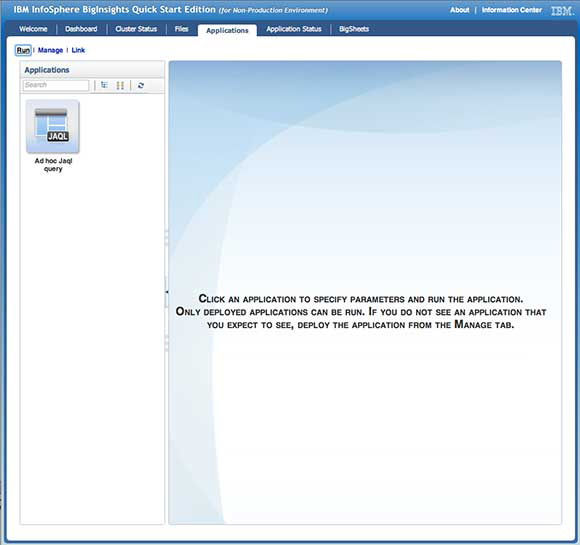The image size is (580, 545).
Task: Click the Applications panel heading
Action: coord(47,70)
